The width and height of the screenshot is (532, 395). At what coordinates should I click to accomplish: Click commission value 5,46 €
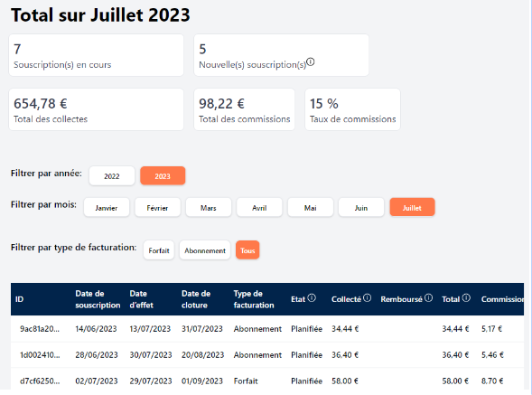click(x=492, y=355)
